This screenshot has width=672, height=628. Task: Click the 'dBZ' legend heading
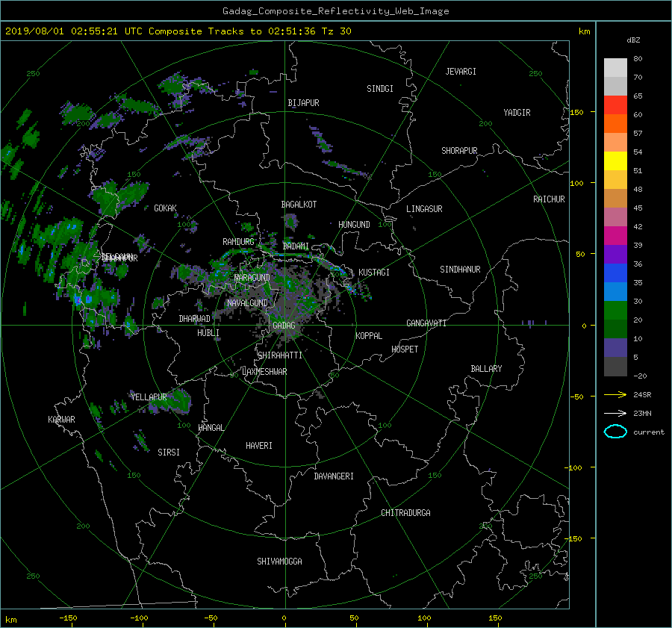633,40
